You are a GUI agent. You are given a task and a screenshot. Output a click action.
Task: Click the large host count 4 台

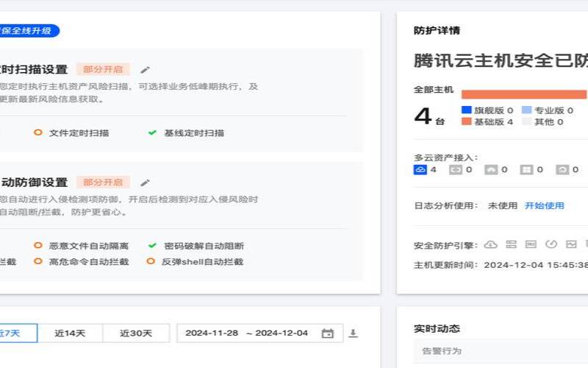(x=429, y=116)
